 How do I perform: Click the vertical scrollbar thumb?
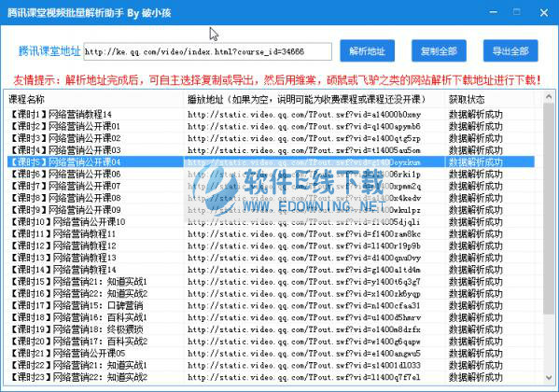click(x=549, y=209)
